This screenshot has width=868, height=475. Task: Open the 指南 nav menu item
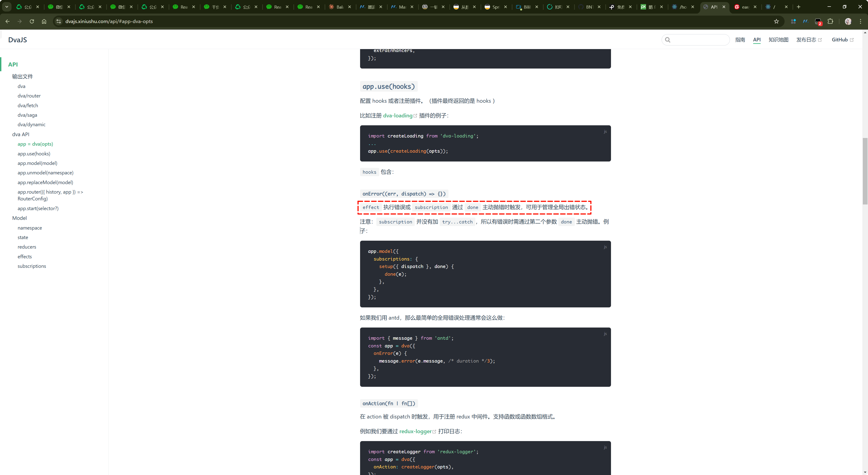(x=740, y=40)
